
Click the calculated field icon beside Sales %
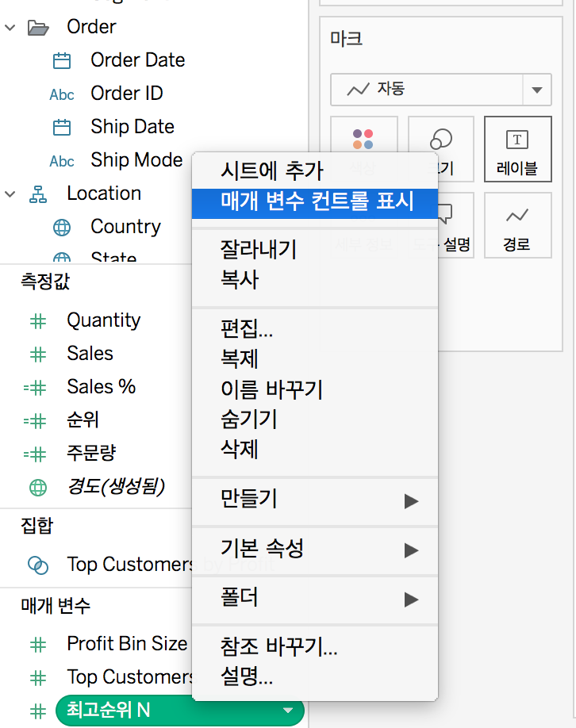35,388
